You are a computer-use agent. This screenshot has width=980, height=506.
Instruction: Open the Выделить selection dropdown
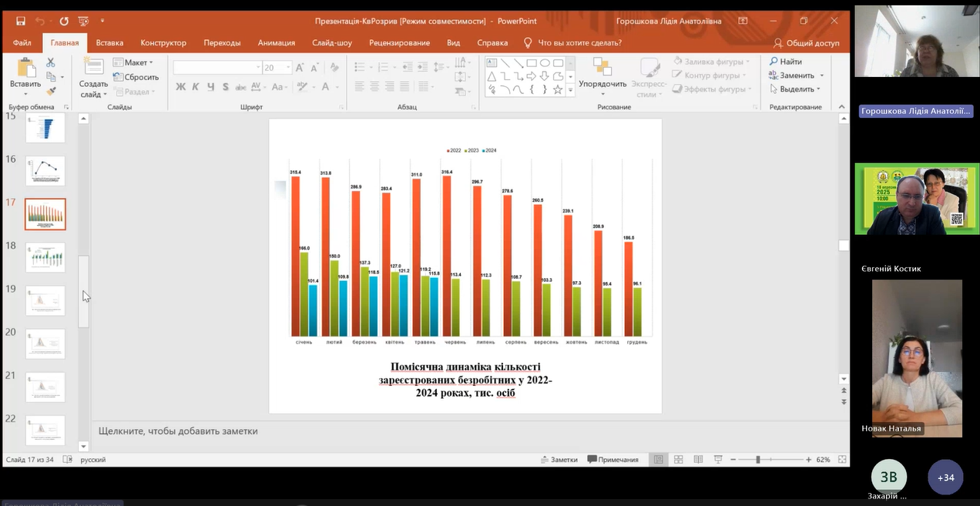pyautogui.click(x=797, y=89)
